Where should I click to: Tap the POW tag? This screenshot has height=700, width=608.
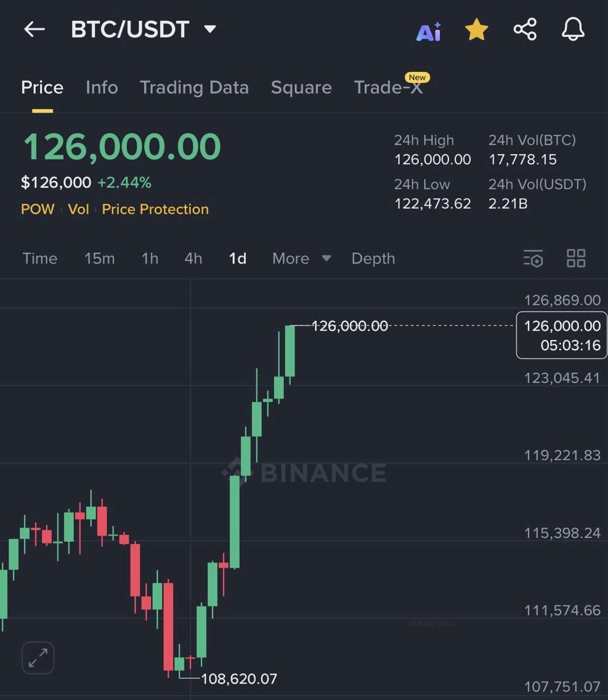point(38,209)
